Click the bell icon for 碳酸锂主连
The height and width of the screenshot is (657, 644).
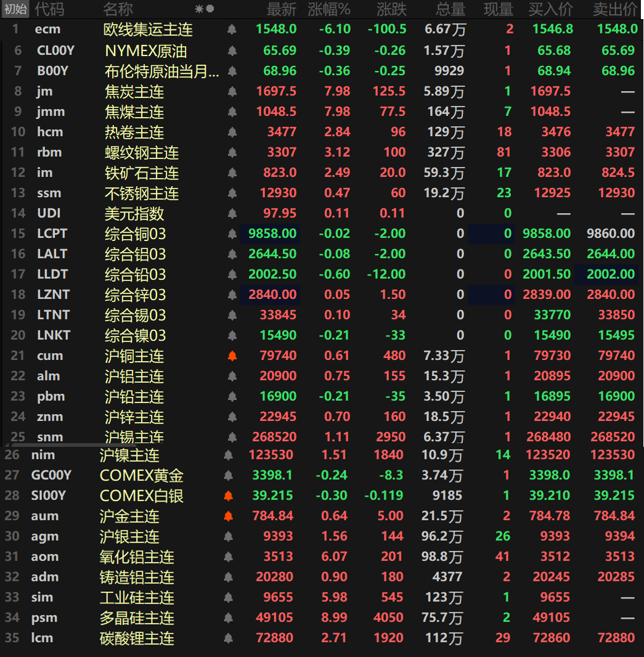click(228, 638)
